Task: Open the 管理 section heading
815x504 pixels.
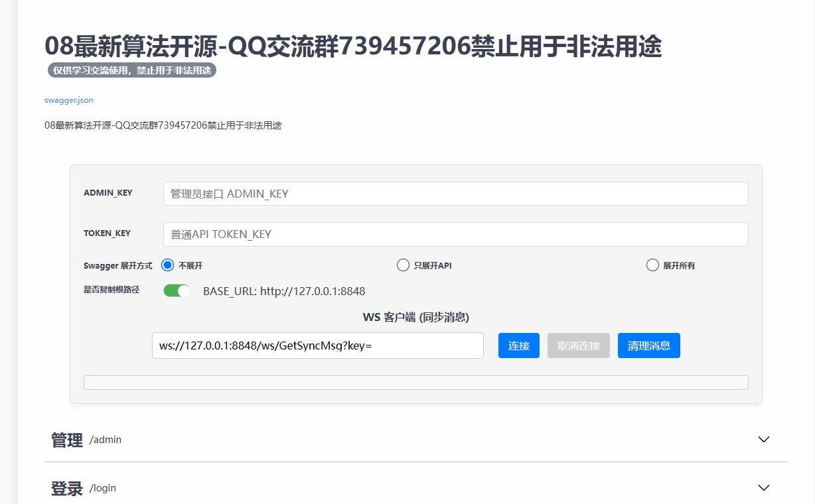Action: point(67,440)
